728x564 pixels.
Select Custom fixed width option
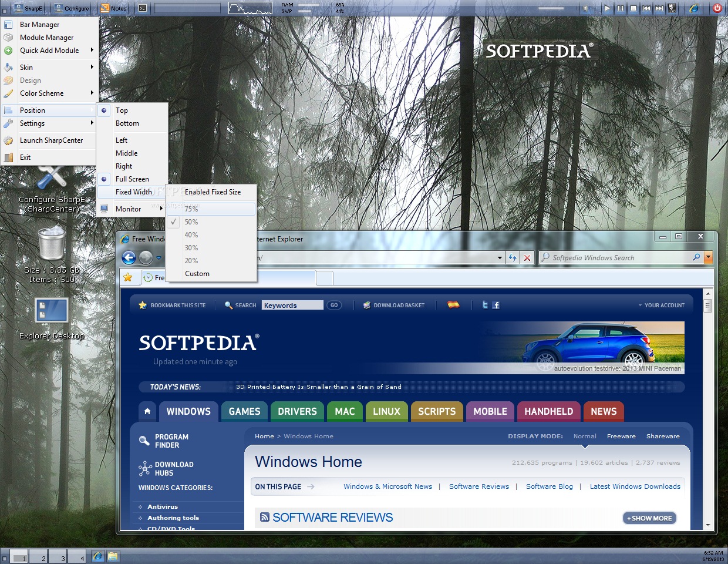(x=211, y=274)
